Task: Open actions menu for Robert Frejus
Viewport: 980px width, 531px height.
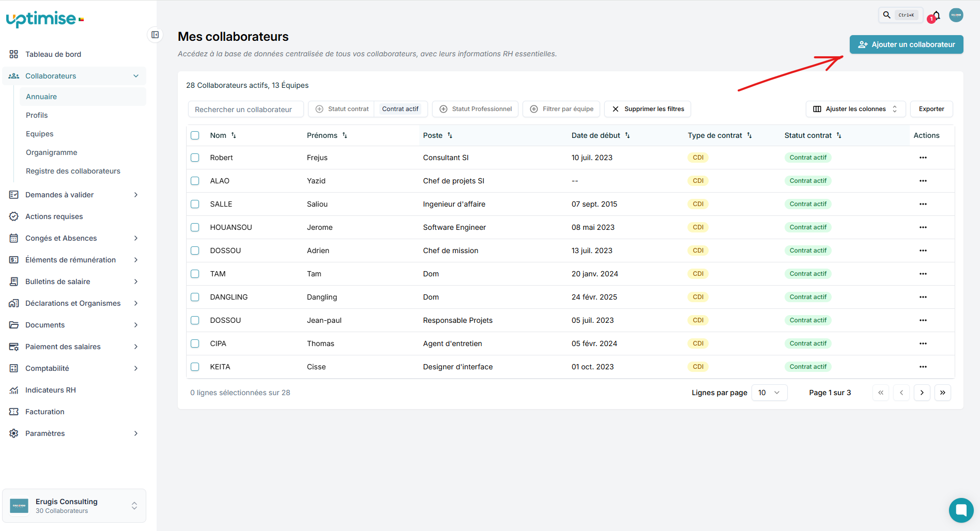Action: 923,158
